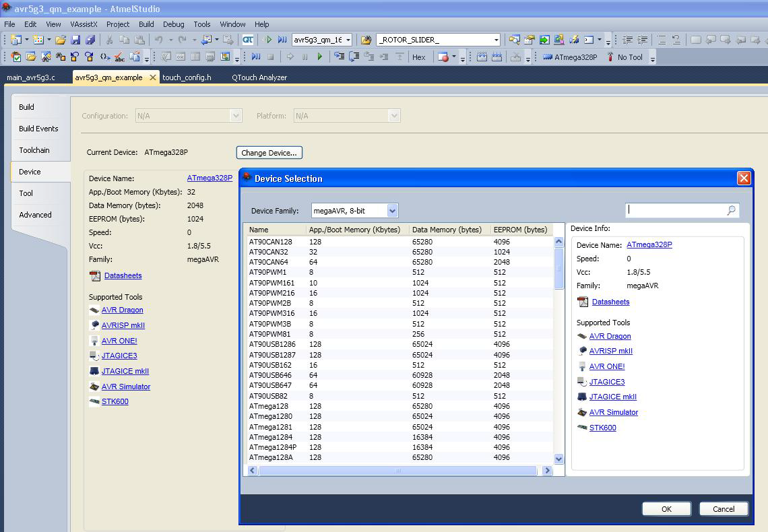Expand the _ROTOR_SLIDER_ combo box

pos(496,40)
